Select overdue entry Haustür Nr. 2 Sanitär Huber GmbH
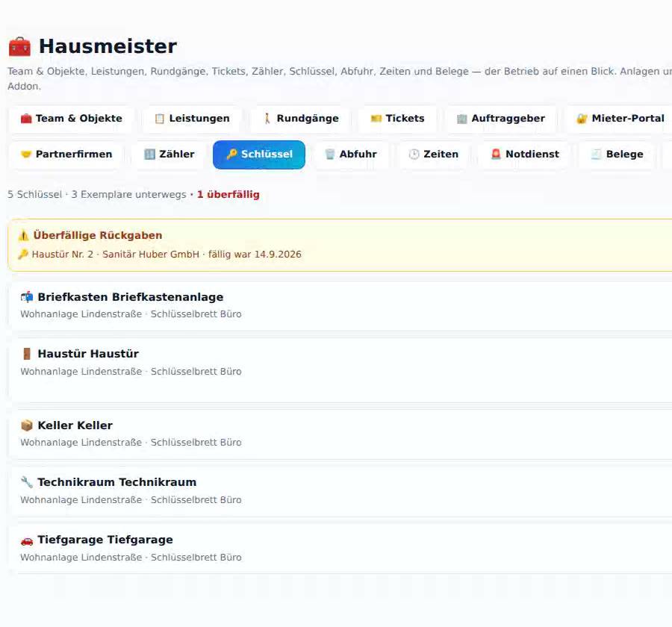 tap(160, 254)
